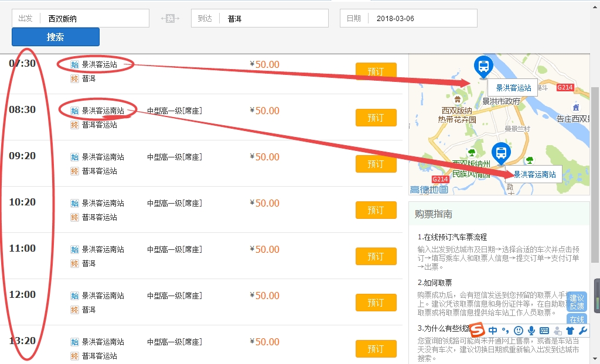Open the soft keyboard icon in IME bar
Viewport: 600px width, 364px height.
[544, 331]
